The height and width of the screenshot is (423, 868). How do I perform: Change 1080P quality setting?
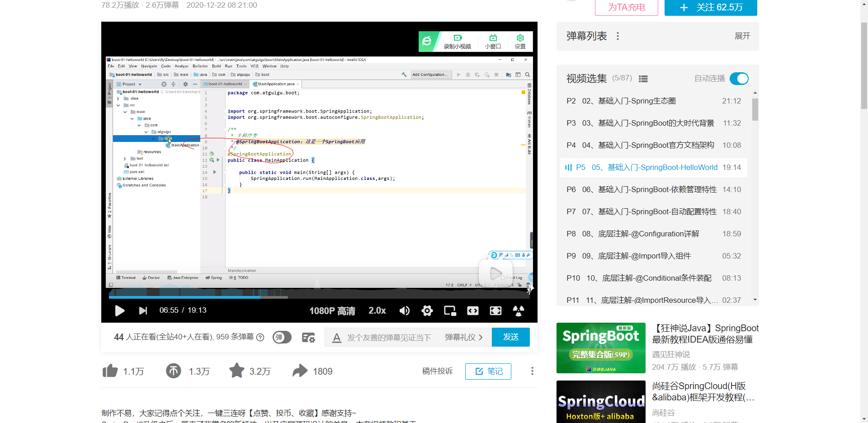(x=332, y=311)
